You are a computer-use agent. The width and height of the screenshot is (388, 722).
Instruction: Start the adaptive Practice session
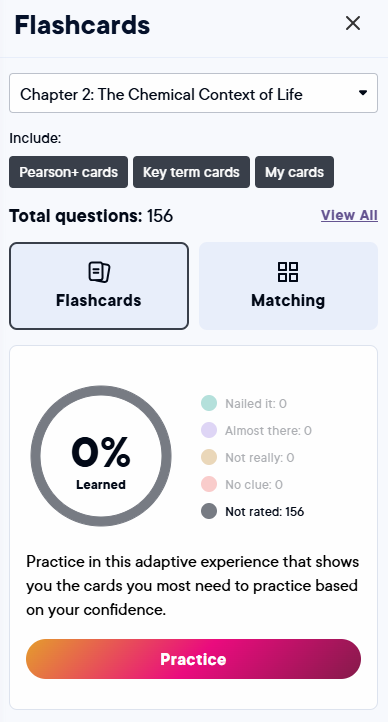click(193, 659)
